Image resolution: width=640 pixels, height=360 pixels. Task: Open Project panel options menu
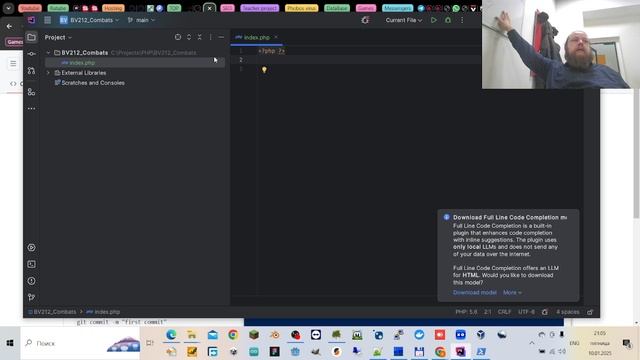(211, 37)
